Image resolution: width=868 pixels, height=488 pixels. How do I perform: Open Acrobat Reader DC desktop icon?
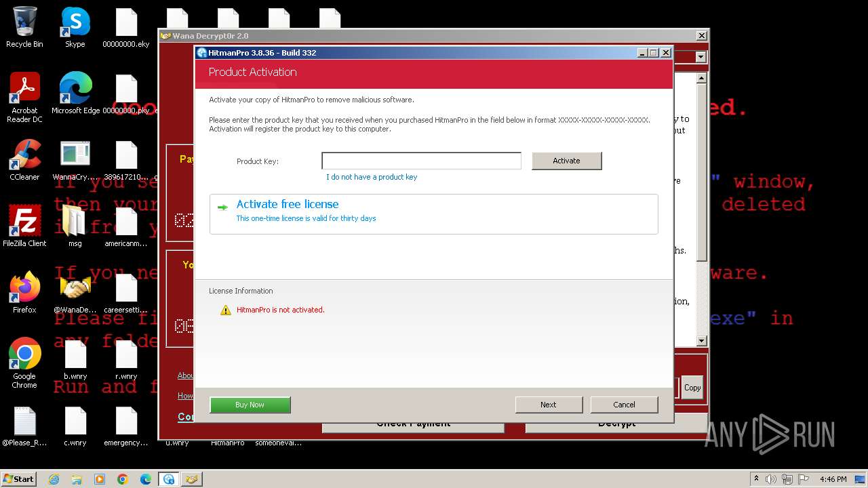click(24, 98)
